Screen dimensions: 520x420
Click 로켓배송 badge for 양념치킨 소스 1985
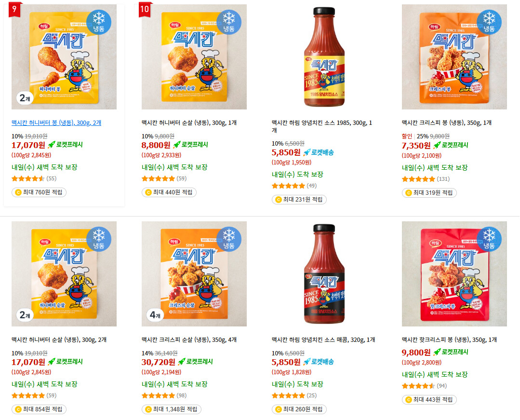point(318,152)
